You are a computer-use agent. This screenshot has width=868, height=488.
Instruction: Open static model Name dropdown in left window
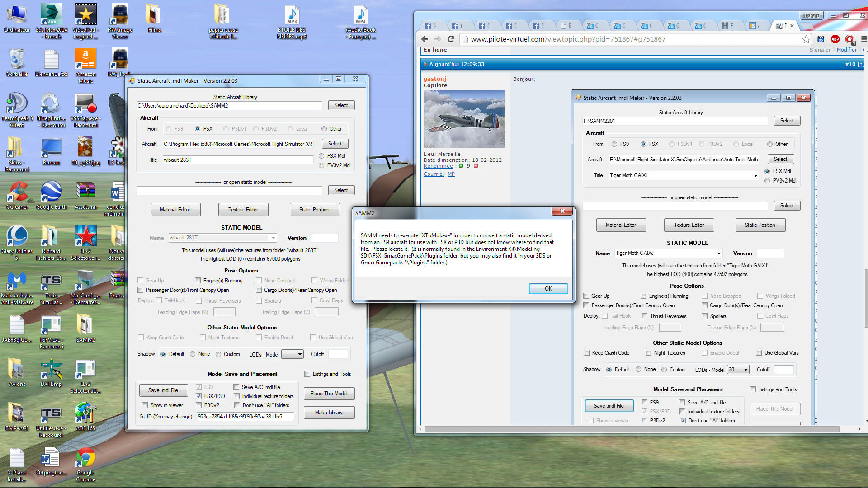pos(273,238)
